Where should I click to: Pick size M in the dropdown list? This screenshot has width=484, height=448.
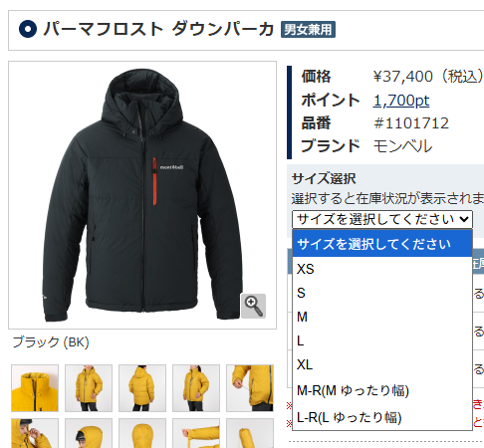point(382,317)
